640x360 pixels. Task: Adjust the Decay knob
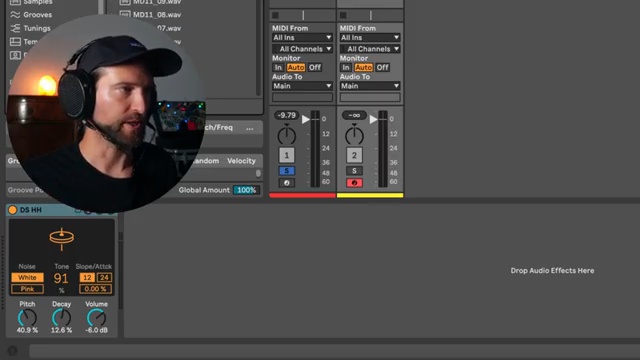pyautogui.click(x=61, y=318)
